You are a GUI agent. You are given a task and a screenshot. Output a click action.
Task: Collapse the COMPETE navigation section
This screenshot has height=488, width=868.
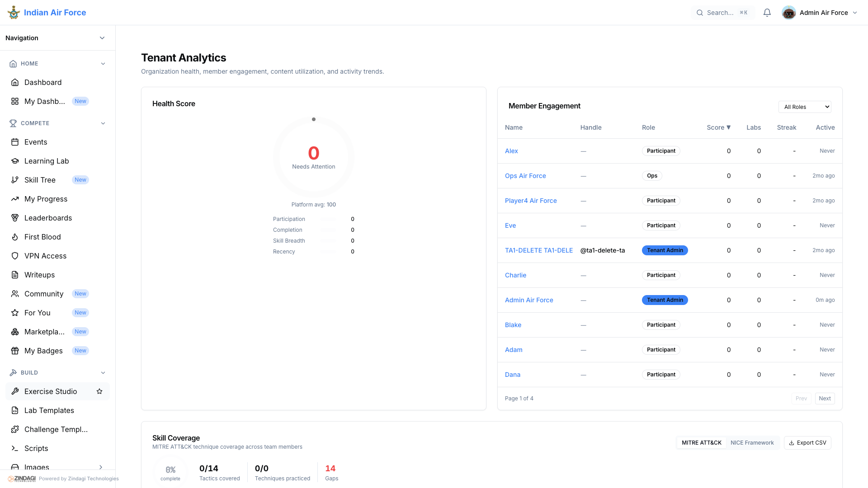click(103, 123)
